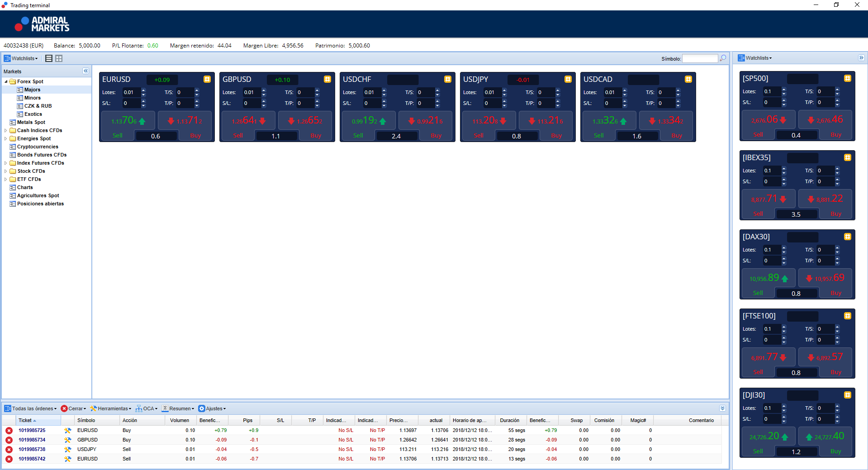The image size is (868, 470).
Task: Expand the right Watchlists panel arrow icon
Action: pyautogui.click(x=861, y=58)
